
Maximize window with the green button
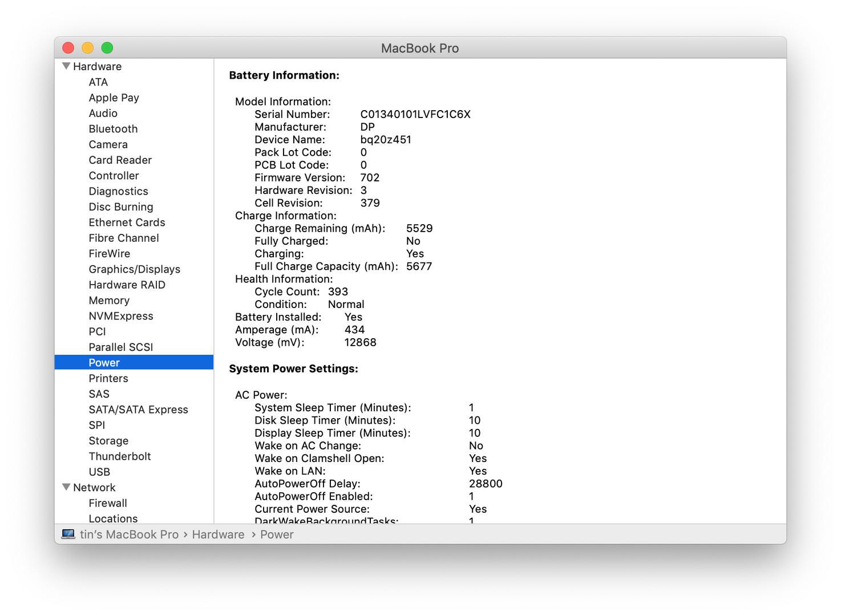click(x=107, y=48)
